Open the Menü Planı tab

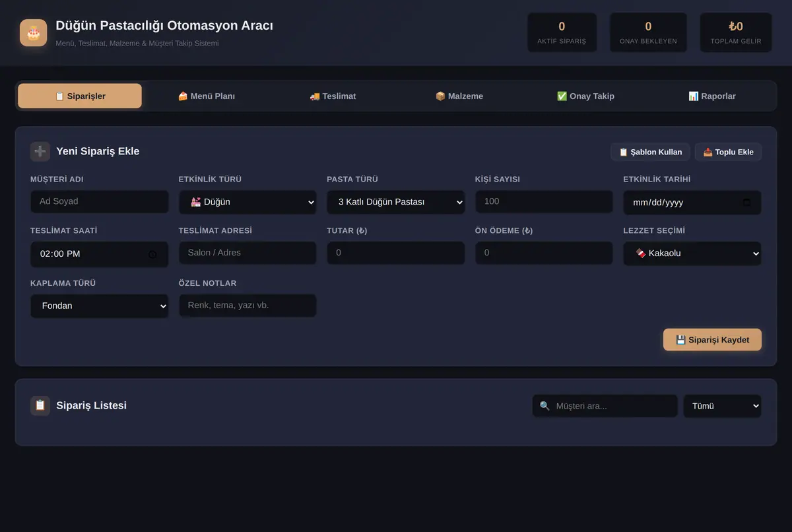coord(207,96)
